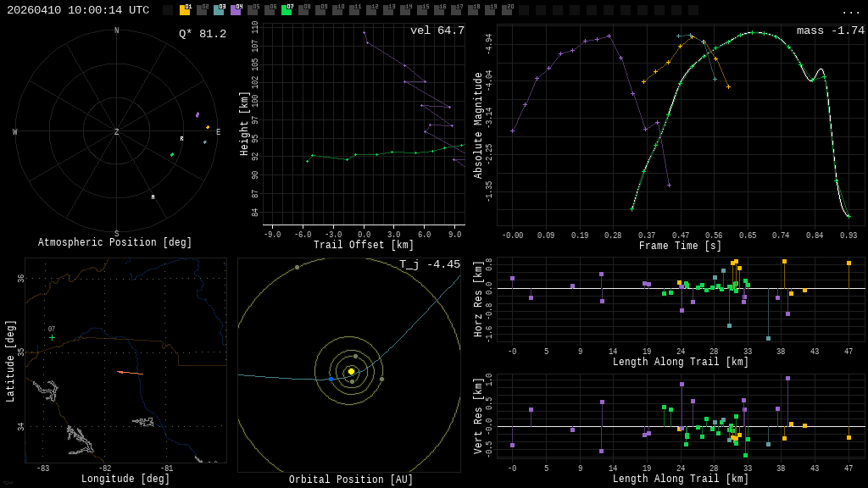Select the gray station 02 square

pyautogui.click(x=202, y=10)
